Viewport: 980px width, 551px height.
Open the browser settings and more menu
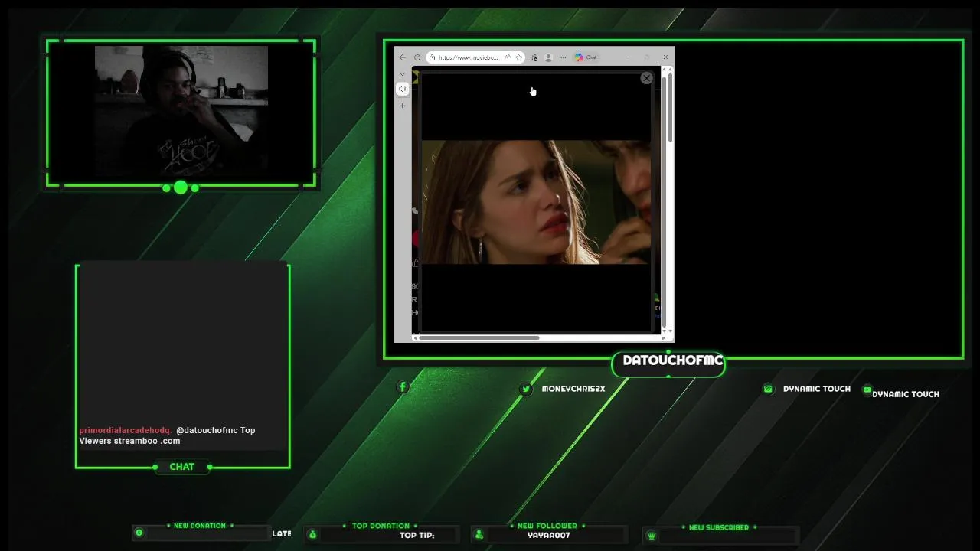coord(563,57)
